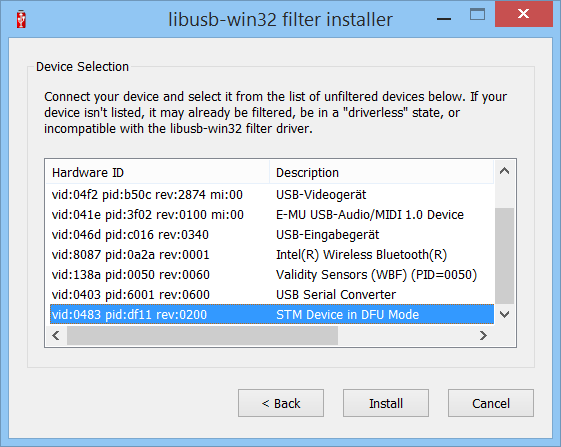Click the list's scroll down arrow

(504, 314)
